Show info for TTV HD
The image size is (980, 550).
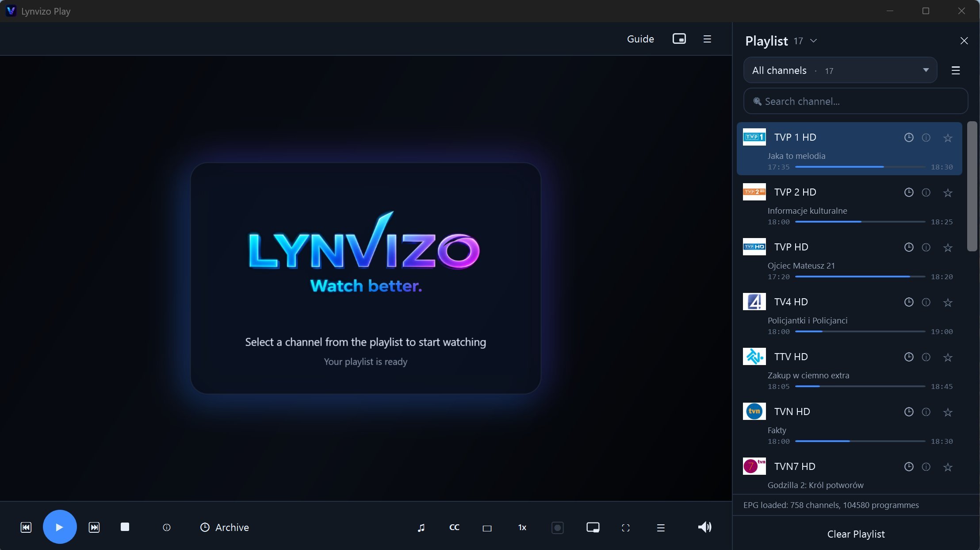[926, 357]
